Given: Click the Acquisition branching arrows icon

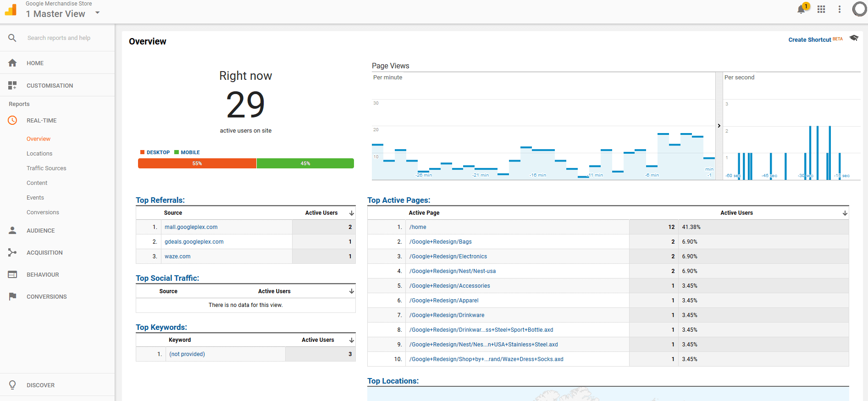Looking at the screenshot, I should tap(12, 252).
